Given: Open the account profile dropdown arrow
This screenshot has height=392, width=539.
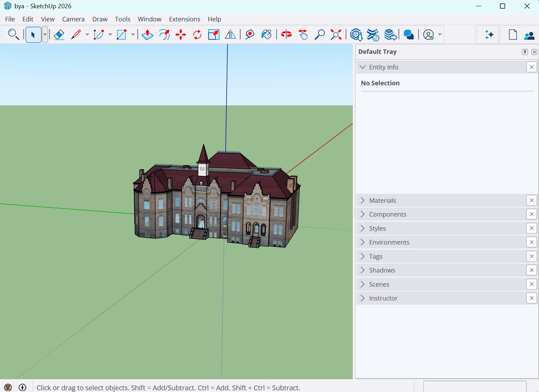Looking at the screenshot, I should tap(440, 35).
